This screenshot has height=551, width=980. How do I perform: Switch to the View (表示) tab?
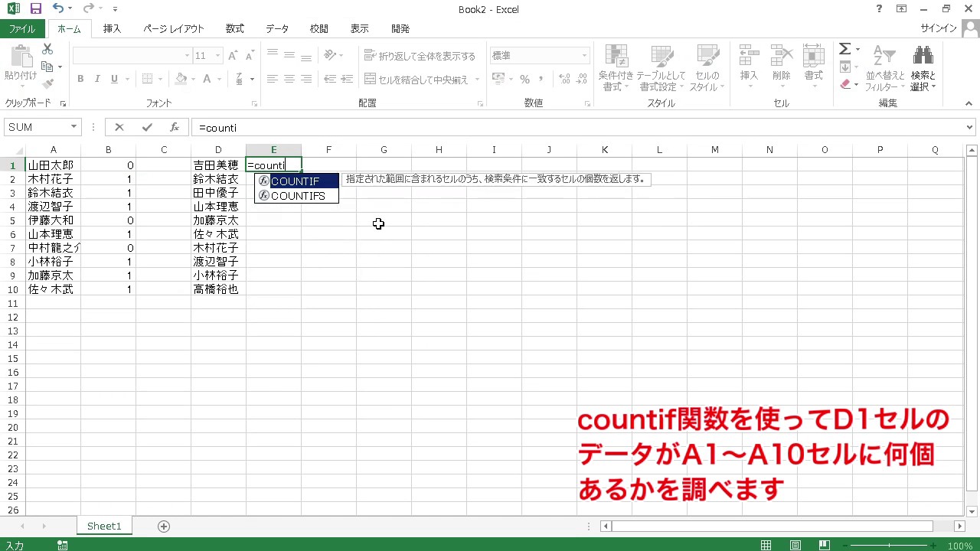click(359, 29)
